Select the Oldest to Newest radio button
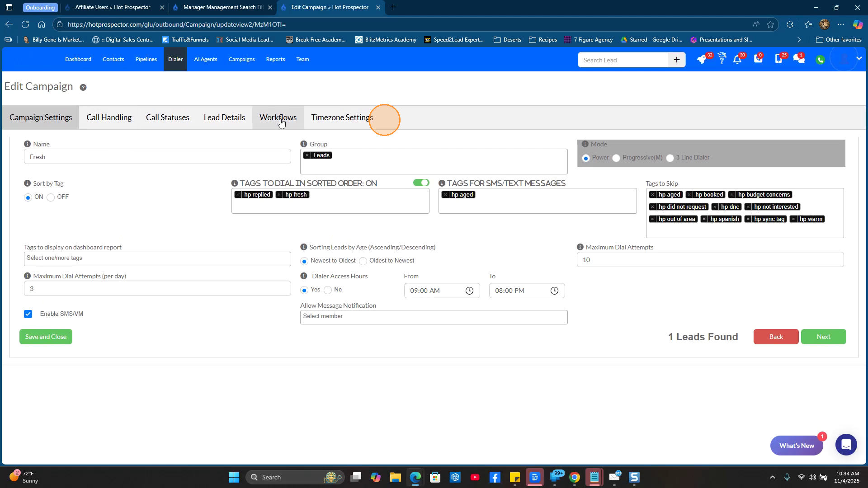 [x=363, y=261]
